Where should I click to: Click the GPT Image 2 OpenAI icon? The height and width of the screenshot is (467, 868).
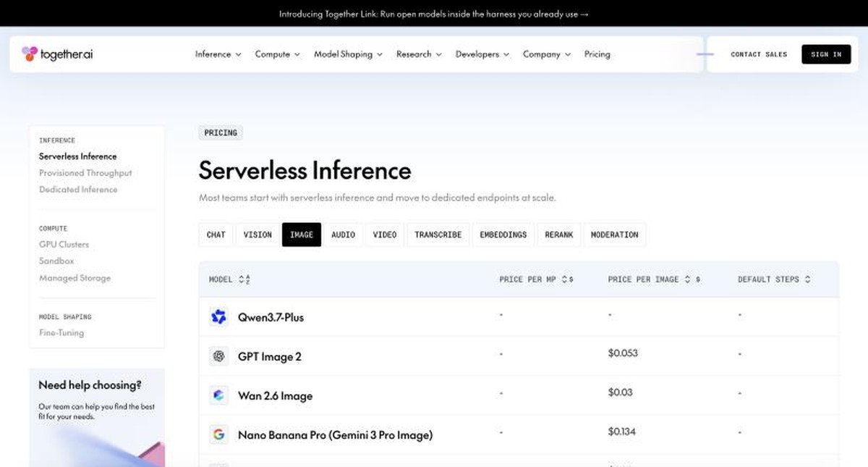click(218, 356)
